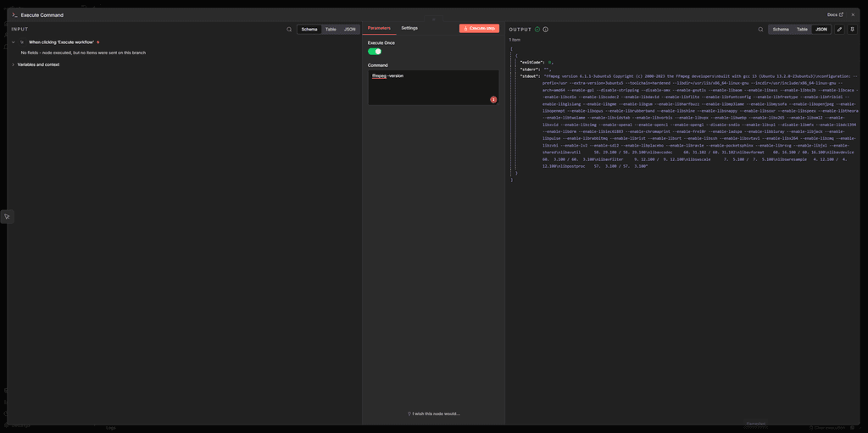Switch the Output view to Schema
Viewport: 868px width, 433px height.
point(781,30)
